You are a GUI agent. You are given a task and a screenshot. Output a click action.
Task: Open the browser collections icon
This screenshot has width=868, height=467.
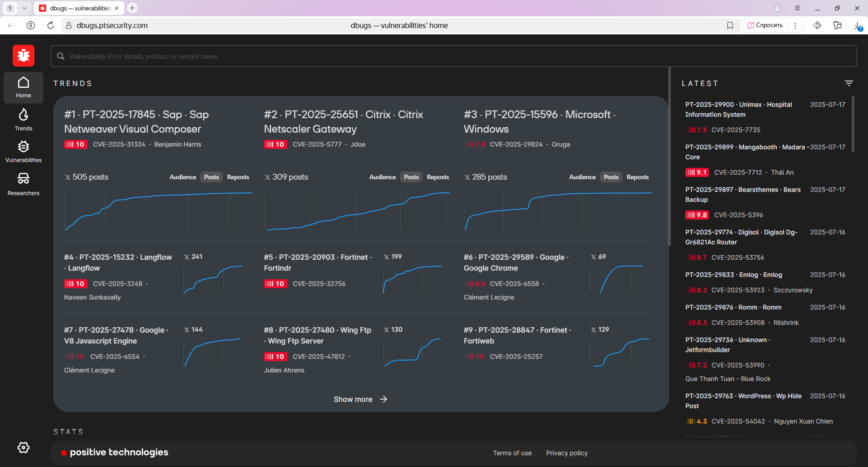point(837,25)
